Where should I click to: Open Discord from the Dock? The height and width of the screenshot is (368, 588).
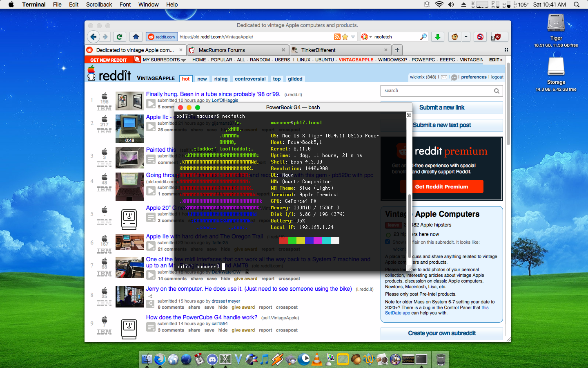coord(212,359)
